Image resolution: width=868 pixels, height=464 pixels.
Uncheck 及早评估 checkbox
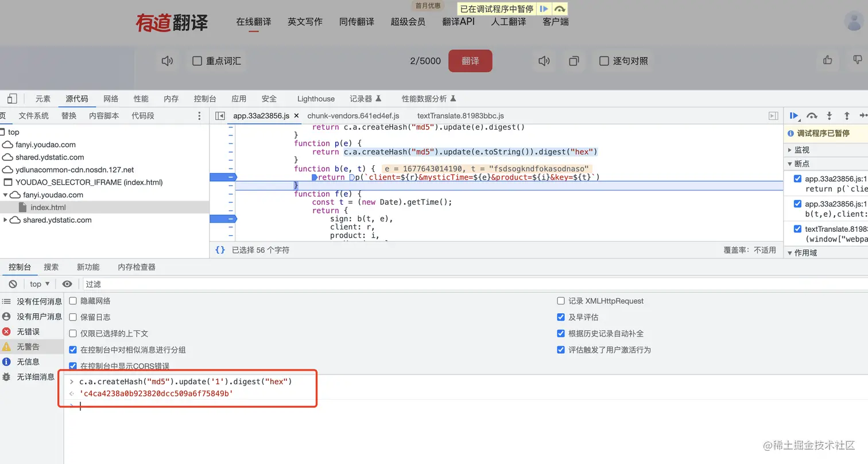click(561, 317)
